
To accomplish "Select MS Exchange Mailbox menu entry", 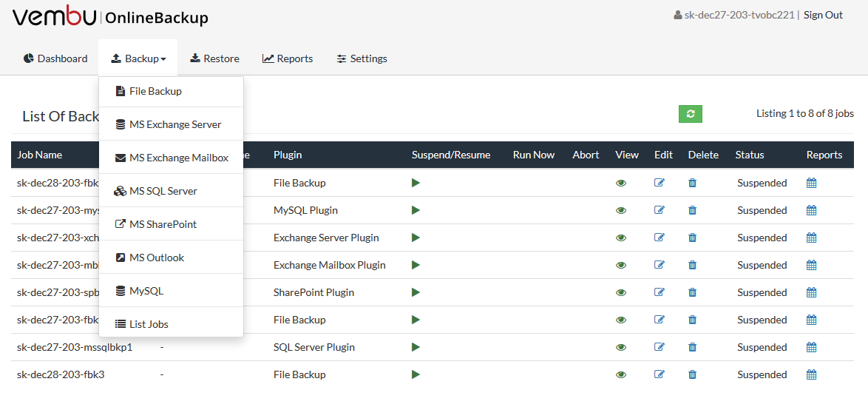I will click(x=171, y=158).
